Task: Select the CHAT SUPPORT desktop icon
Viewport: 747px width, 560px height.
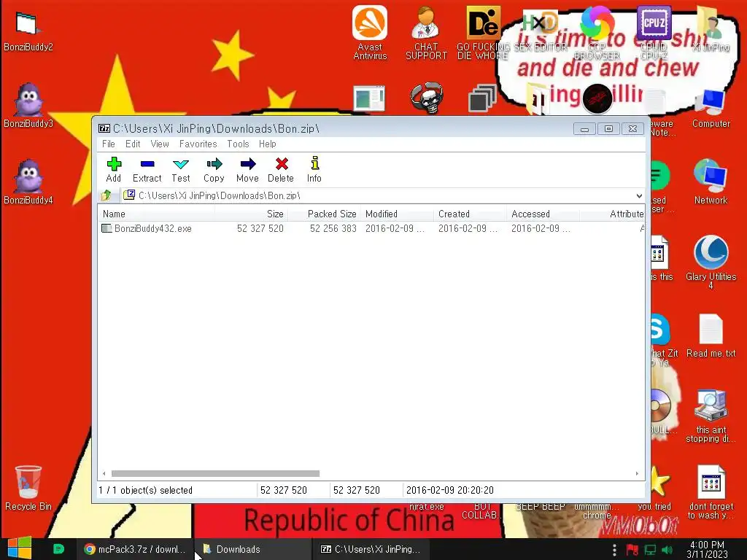Action: 426,32
